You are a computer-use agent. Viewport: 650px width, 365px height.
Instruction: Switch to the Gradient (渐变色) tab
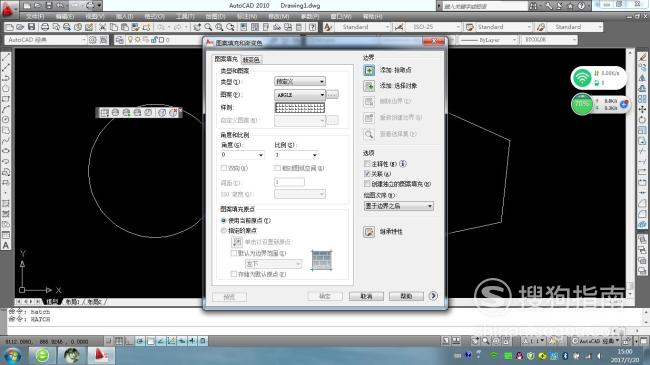click(251, 60)
